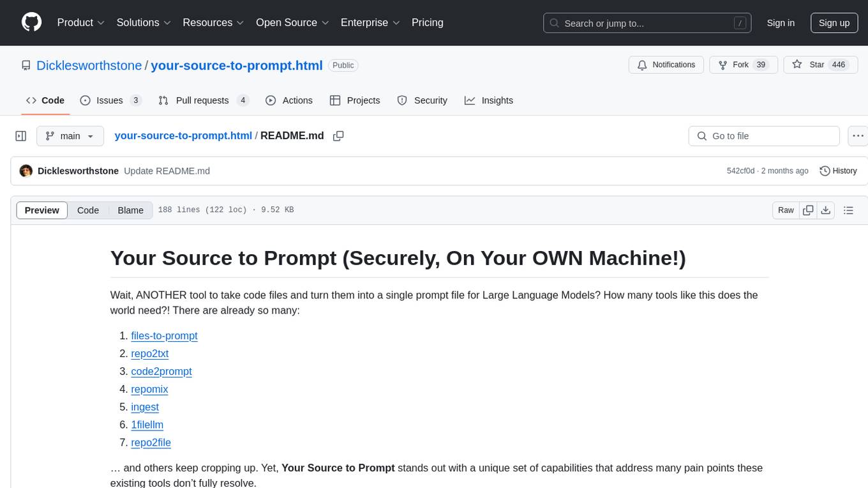Viewport: 868px width, 488px height.
Task: Click the Public visibility label
Action: 343,65
